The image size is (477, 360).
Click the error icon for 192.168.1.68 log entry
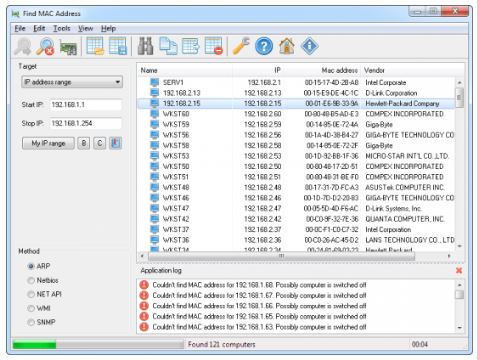click(x=144, y=285)
